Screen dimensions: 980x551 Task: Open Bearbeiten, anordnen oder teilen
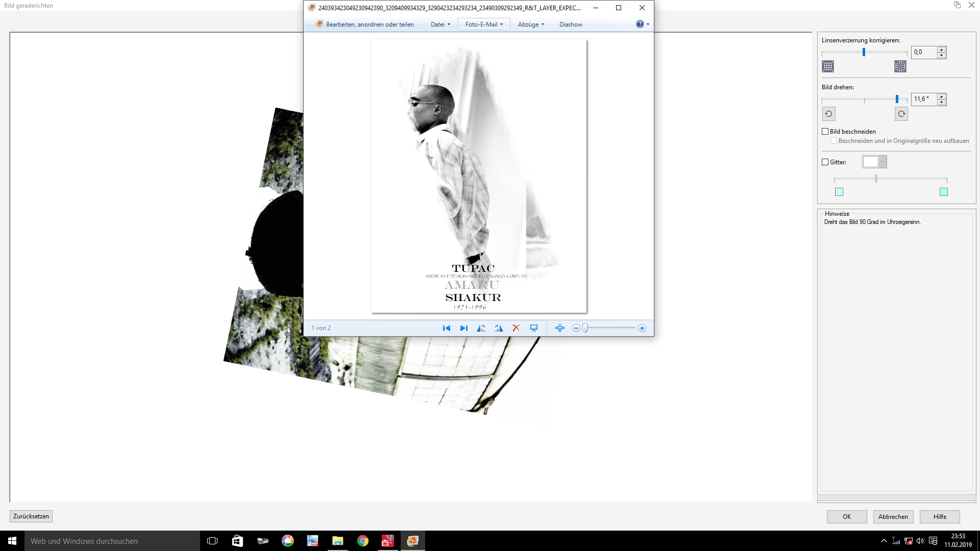pos(364,24)
